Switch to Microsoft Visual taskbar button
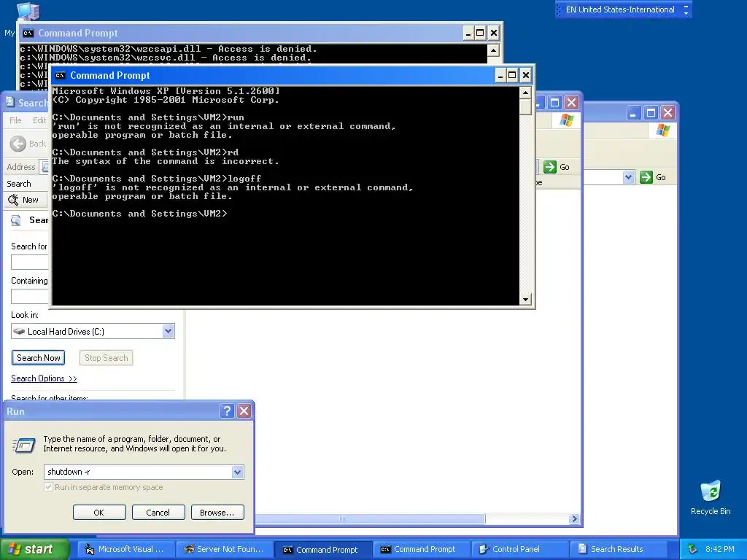747x560 pixels. pos(125,549)
